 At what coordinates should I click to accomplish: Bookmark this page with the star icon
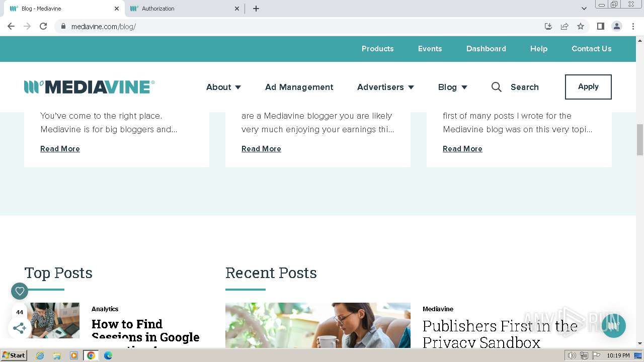tap(581, 26)
